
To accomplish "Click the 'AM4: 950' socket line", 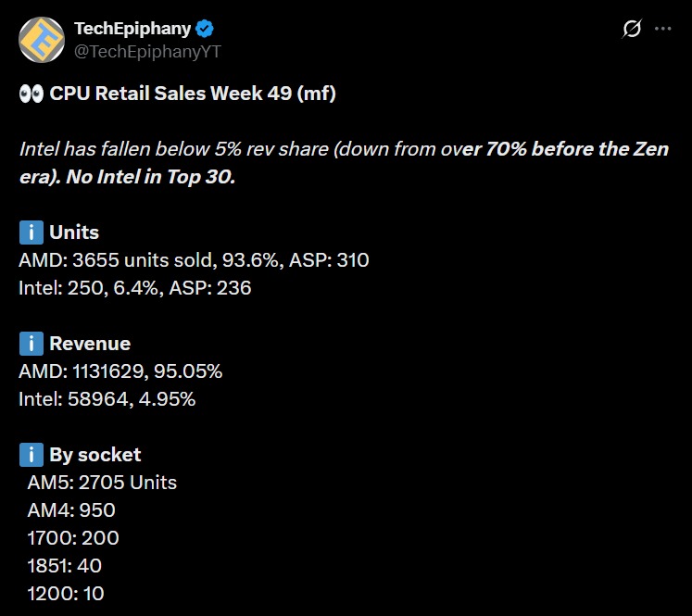I will click(x=71, y=510).
